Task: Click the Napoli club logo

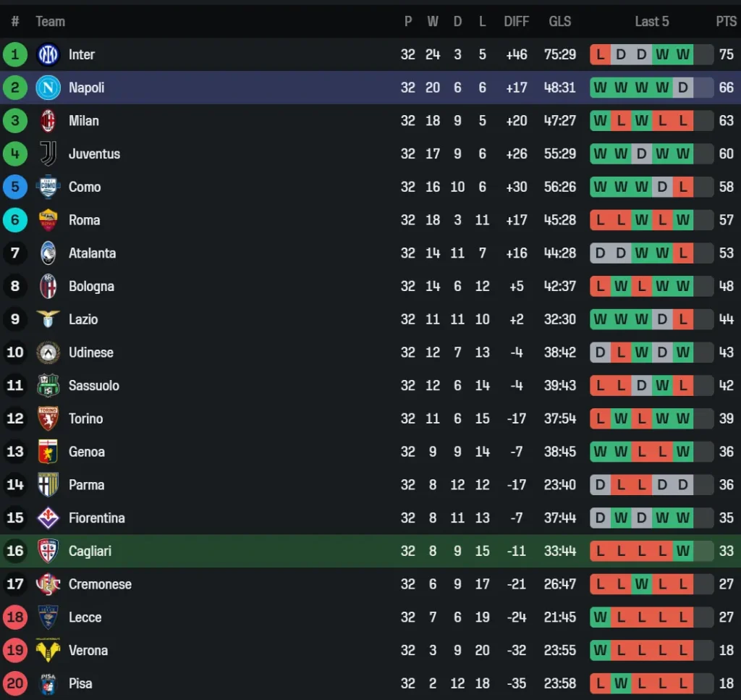Action: tap(48, 88)
